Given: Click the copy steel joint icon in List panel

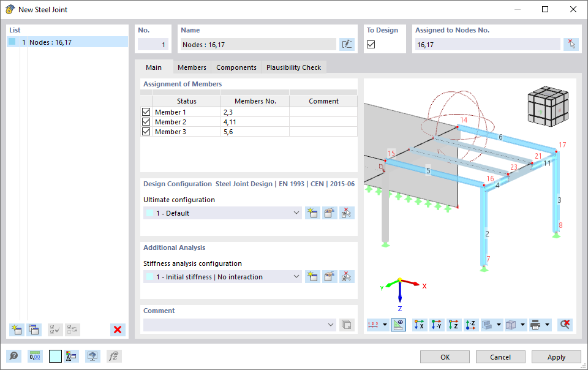Looking at the screenshot, I should tap(34, 330).
